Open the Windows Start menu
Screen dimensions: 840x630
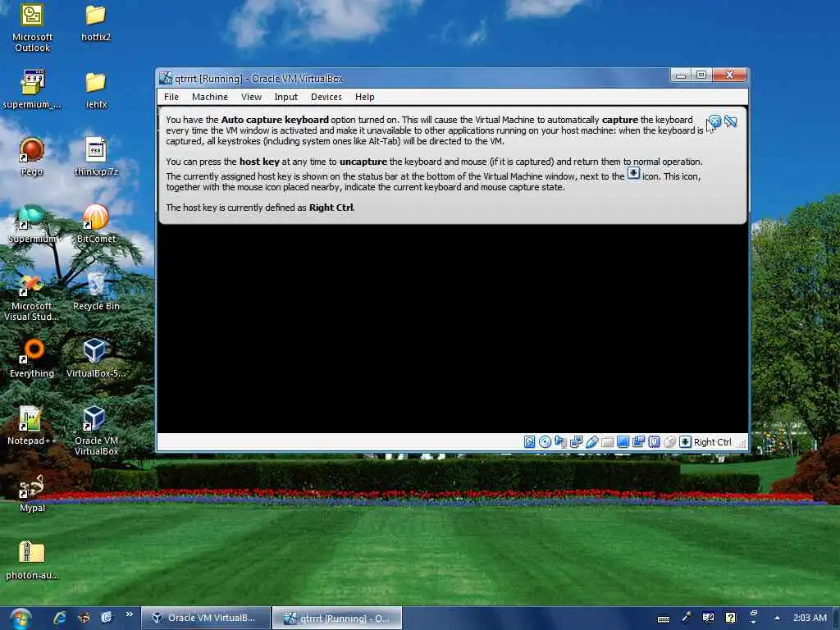click(20, 619)
